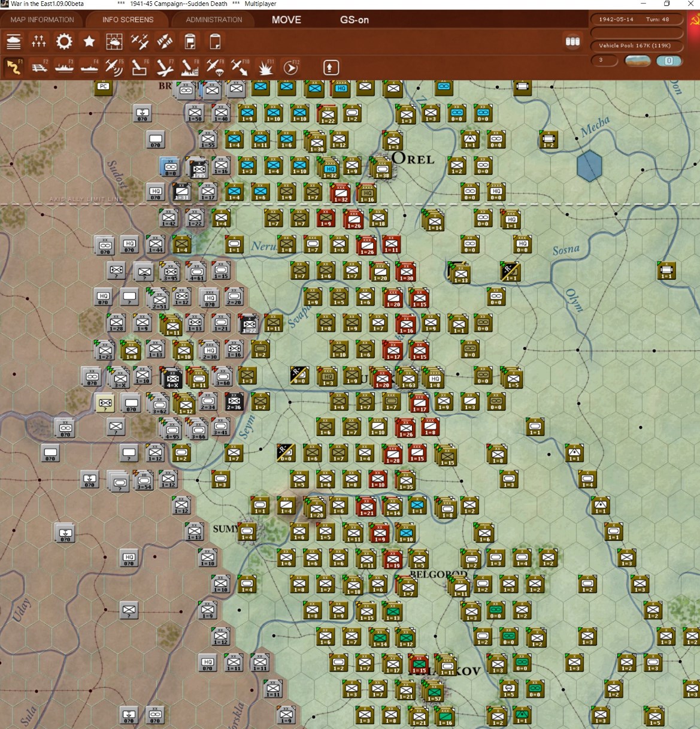Click the upward arrow box icon
The height and width of the screenshot is (729, 700).
331,67
